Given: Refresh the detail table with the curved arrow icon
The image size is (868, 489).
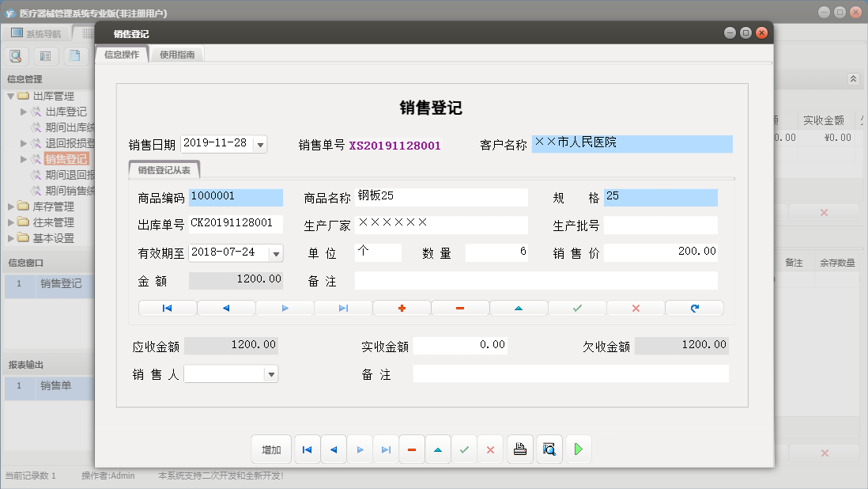Looking at the screenshot, I should (x=694, y=308).
